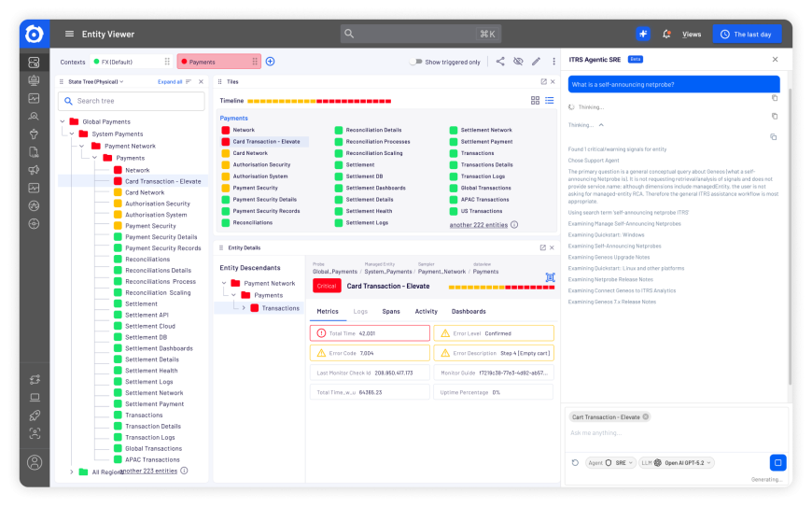Open the document log sidebar icon
The width and height of the screenshot is (812, 507).
tap(35, 152)
